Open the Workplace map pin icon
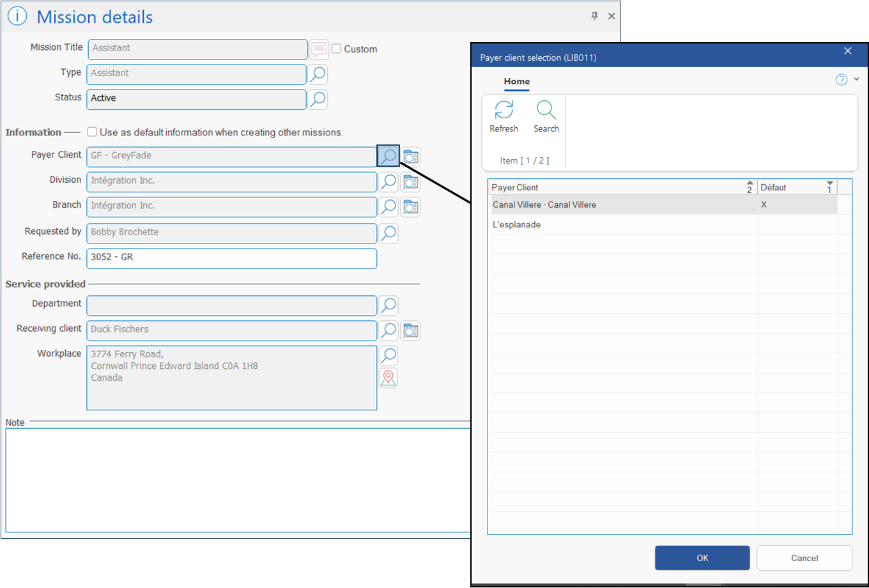 pos(388,378)
